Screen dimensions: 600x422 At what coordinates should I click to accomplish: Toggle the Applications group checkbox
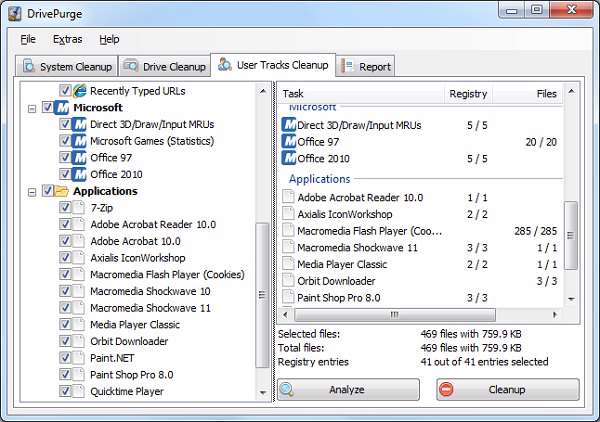click(x=47, y=191)
